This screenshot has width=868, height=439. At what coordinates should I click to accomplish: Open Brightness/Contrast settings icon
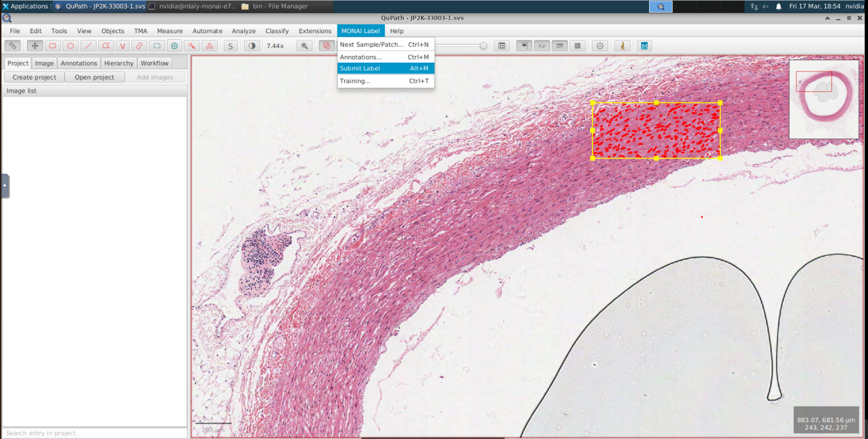(x=252, y=46)
